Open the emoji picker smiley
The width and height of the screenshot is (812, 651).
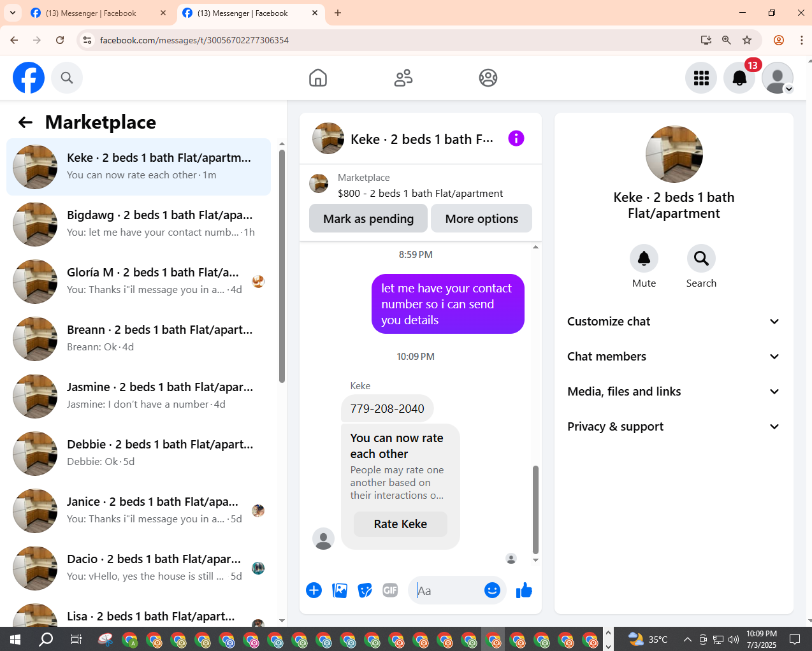pyautogui.click(x=492, y=590)
